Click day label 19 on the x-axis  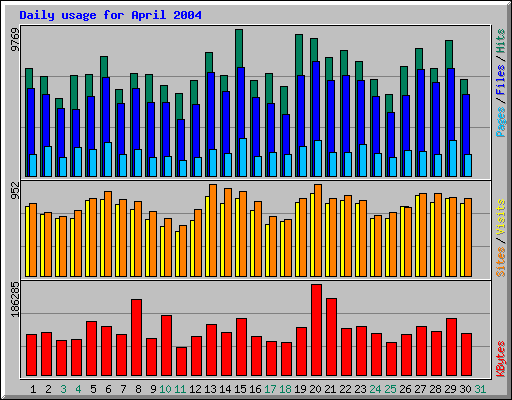pos(300,389)
